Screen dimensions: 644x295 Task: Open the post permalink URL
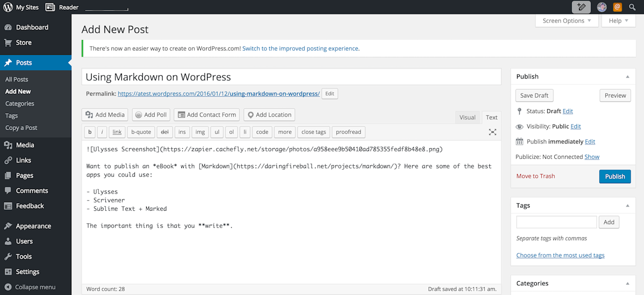click(x=218, y=93)
